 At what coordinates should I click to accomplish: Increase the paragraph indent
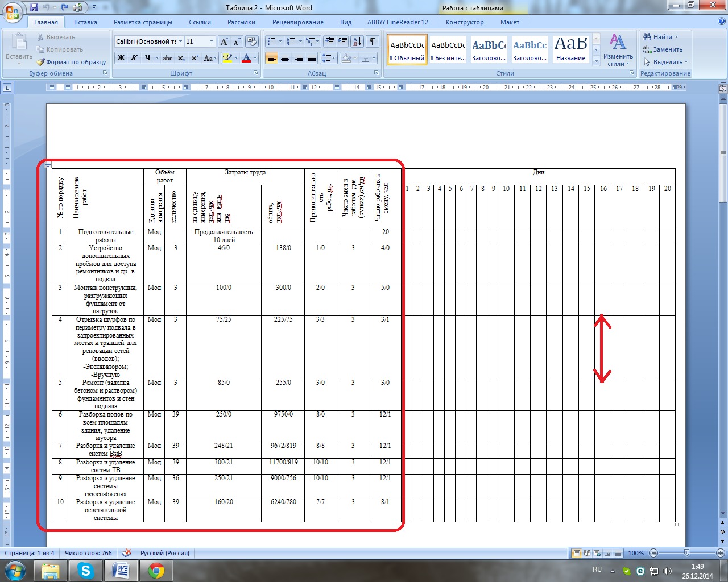[342, 41]
